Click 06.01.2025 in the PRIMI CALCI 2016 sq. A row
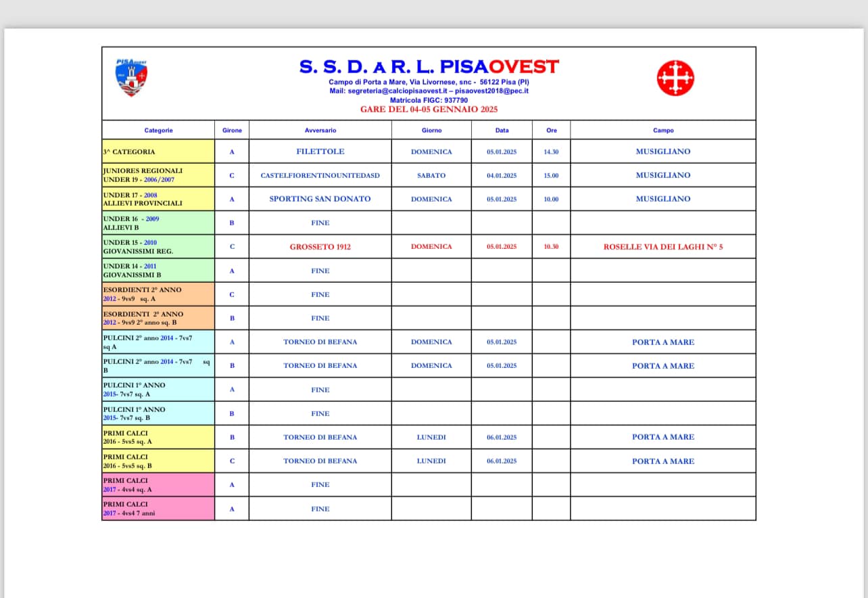Image resolution: width=868 pixels, height=598 pixels. pyautogui.click(x=502, y=437)
